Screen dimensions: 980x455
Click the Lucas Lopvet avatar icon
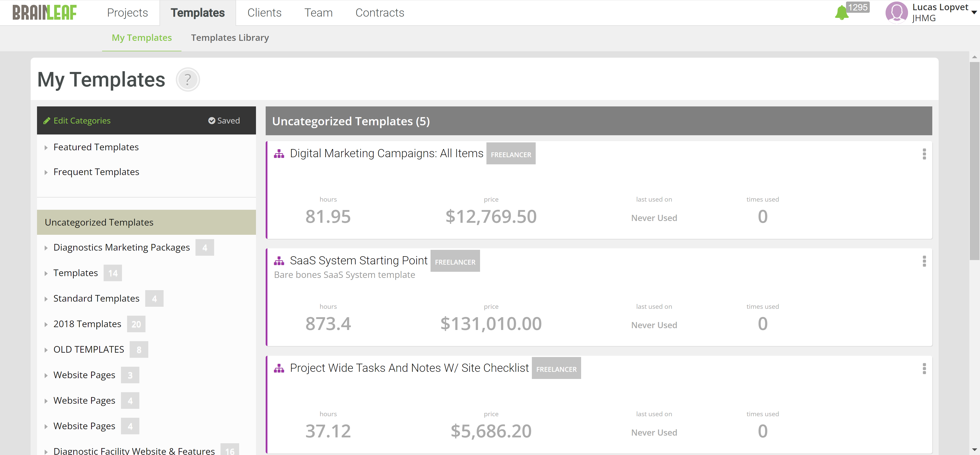click(897, 13)
